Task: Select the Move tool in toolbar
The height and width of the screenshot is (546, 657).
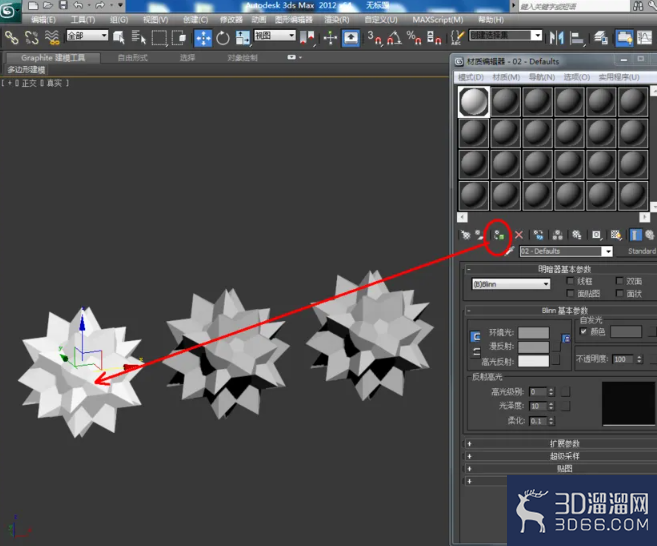Action: click(203, 38)
